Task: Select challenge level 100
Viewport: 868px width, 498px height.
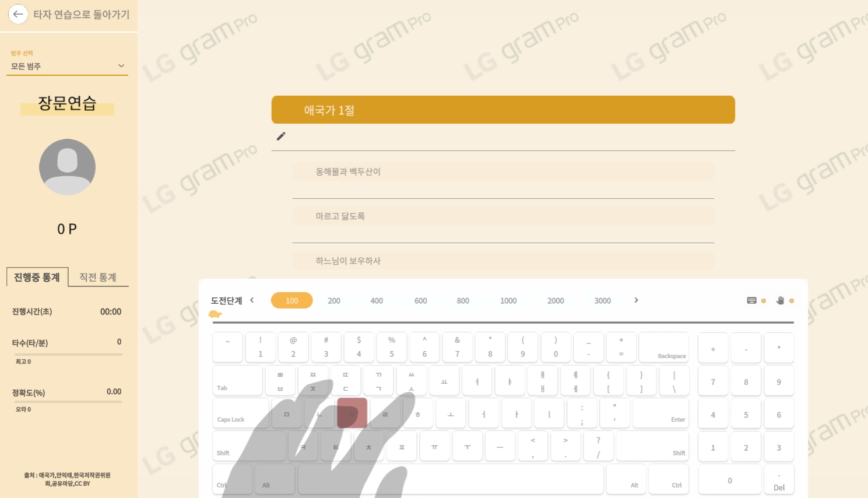Action: (x=292, y=300)
